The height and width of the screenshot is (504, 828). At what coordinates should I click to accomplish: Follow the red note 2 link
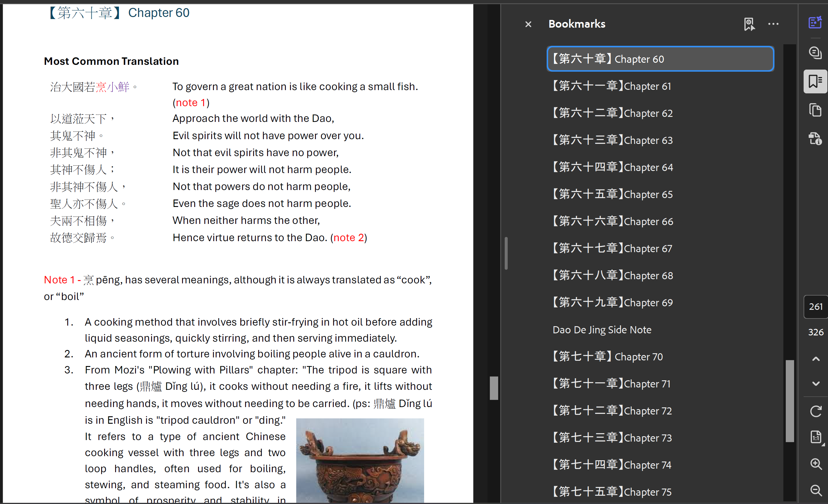(349, 238)
